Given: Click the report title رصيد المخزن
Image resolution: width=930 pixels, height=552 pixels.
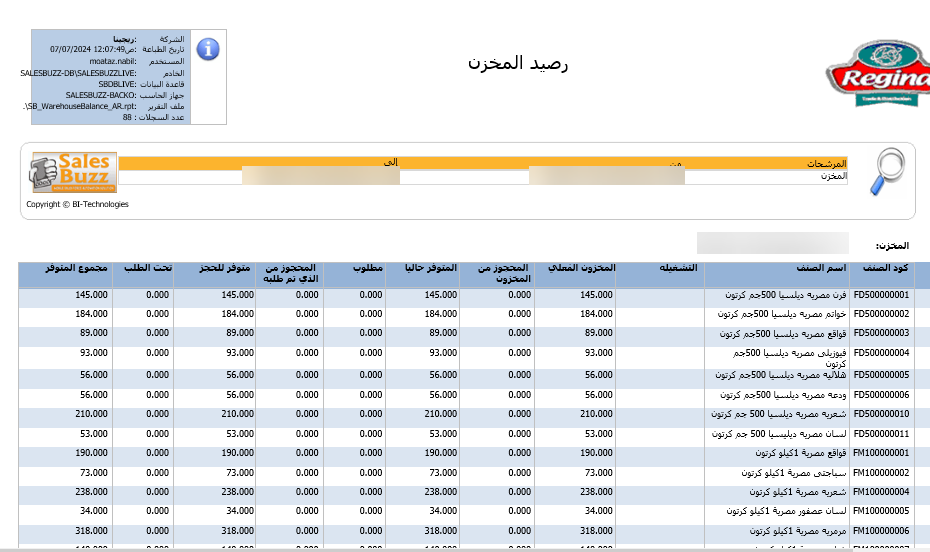Looking at the screenshot, I should 518,63.
